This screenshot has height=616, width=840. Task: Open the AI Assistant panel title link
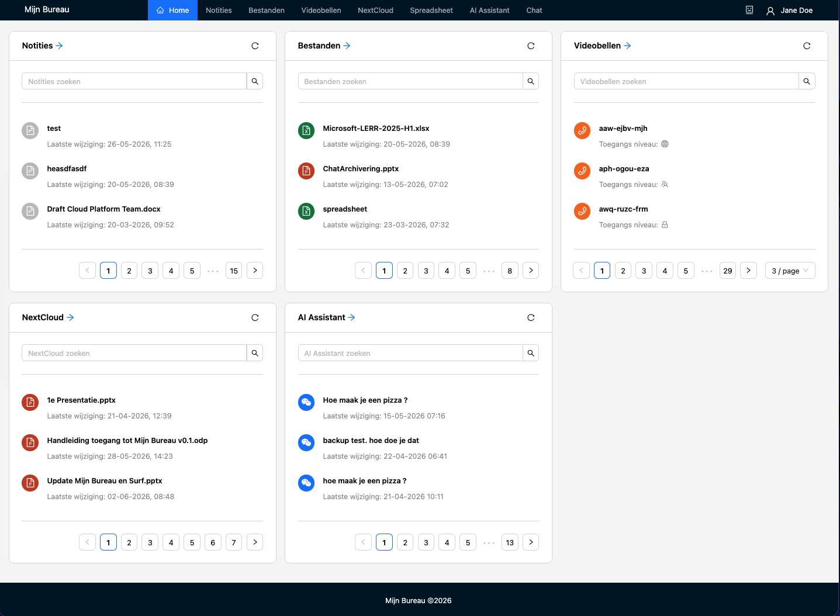(x=326, y=317)
